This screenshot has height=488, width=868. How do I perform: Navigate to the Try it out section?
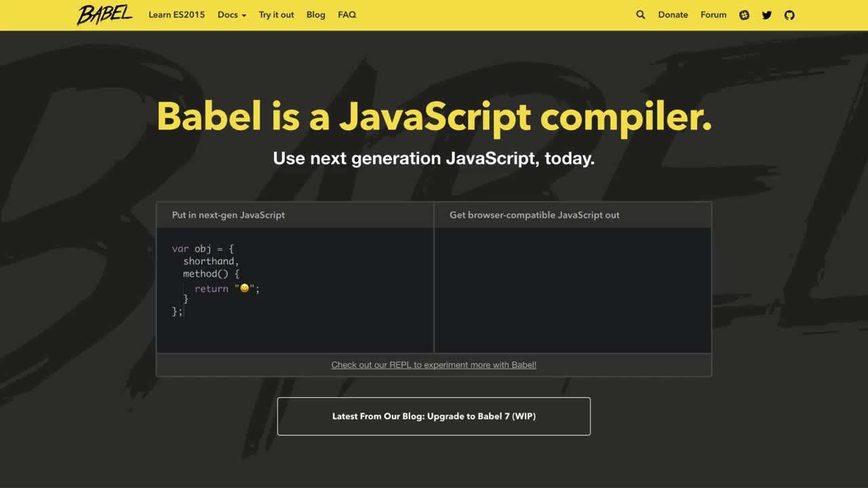point(276,14)
